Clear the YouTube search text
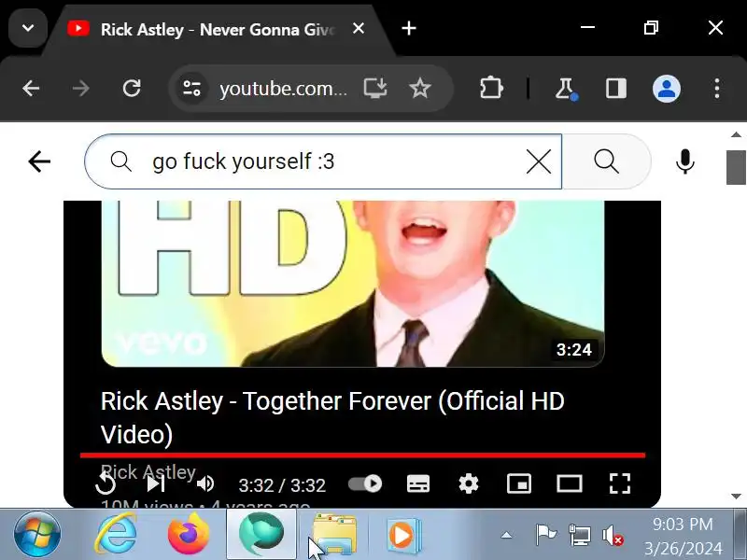747x560 pixels. (539, 161)
